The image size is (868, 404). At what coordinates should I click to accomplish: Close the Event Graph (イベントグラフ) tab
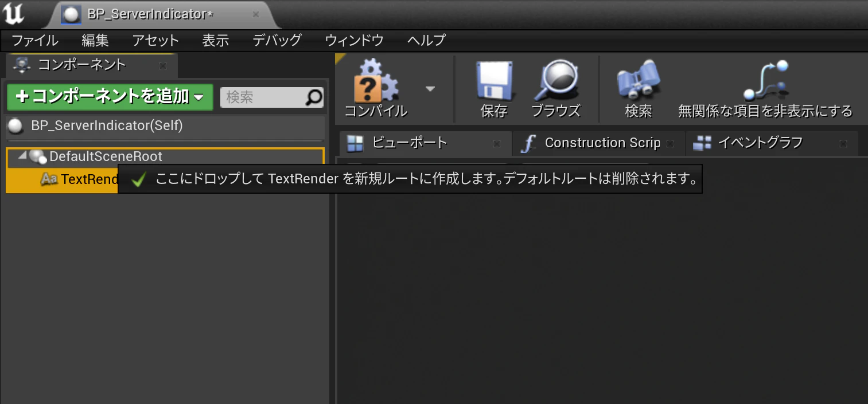click(x=843, y=144)
